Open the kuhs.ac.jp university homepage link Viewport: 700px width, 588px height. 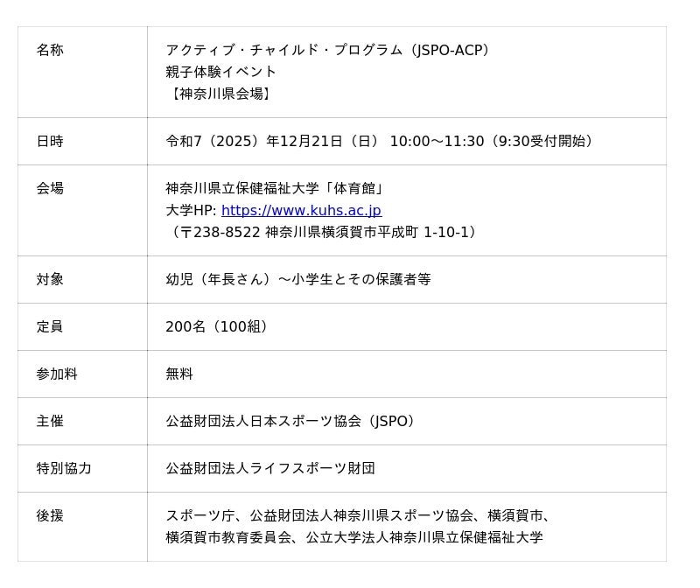pyautogui.click(x=301, y=211)
